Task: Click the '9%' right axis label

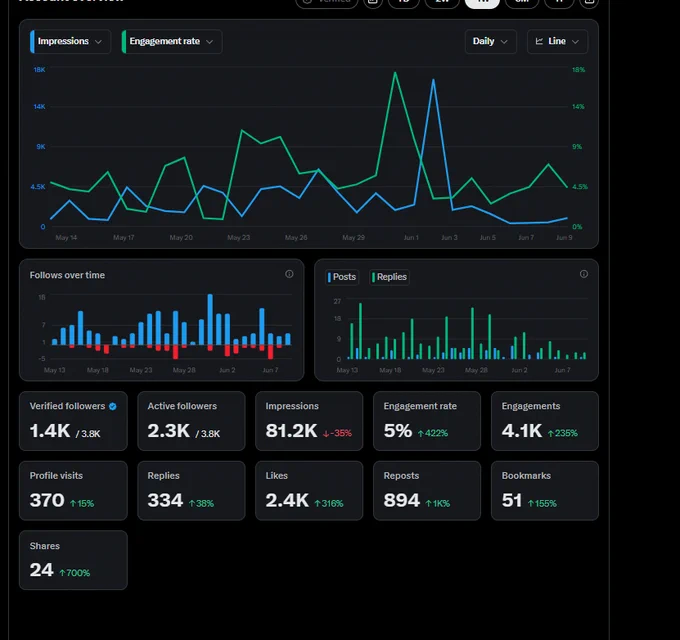Action: (577, 147)
